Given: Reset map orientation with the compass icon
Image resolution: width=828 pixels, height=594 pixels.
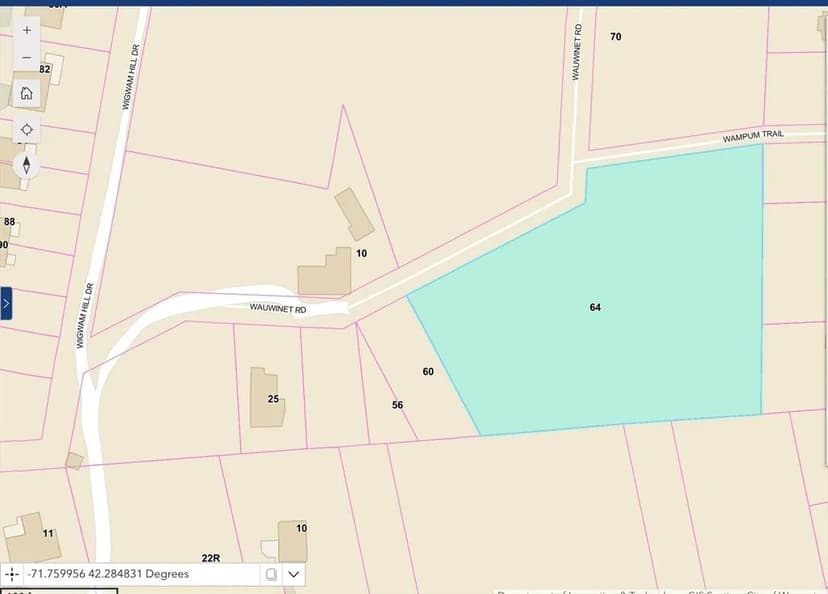Looking at the screenshot, I should point(25,163).
